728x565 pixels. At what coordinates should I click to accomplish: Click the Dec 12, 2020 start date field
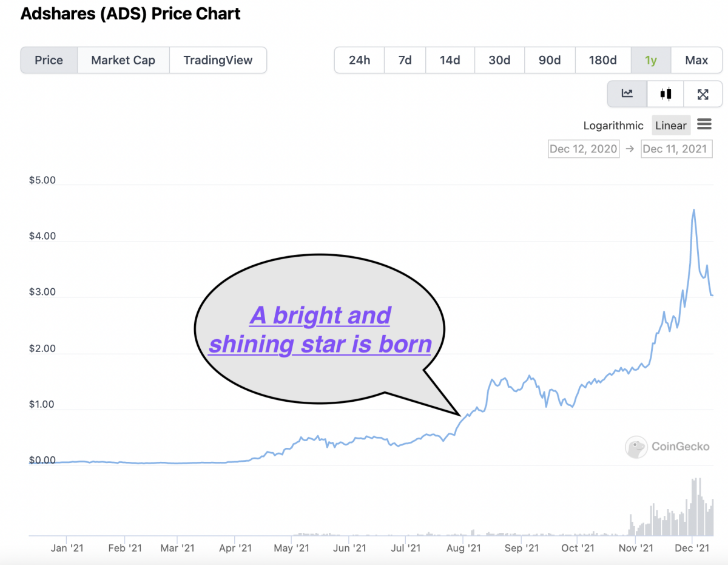coord(583,149)
